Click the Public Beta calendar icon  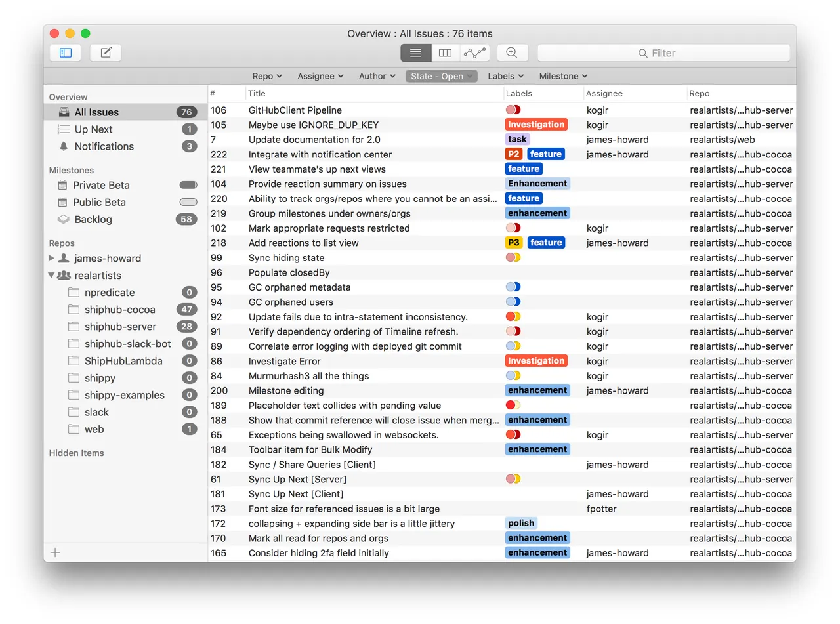(63, 202)
